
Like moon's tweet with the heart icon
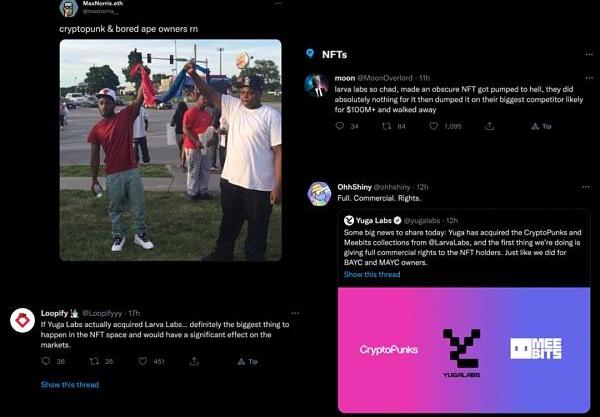coord(433,126)
